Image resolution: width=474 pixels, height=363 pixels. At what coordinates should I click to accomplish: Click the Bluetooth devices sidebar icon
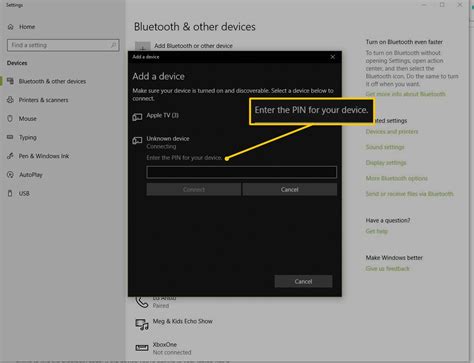[10, 81]
